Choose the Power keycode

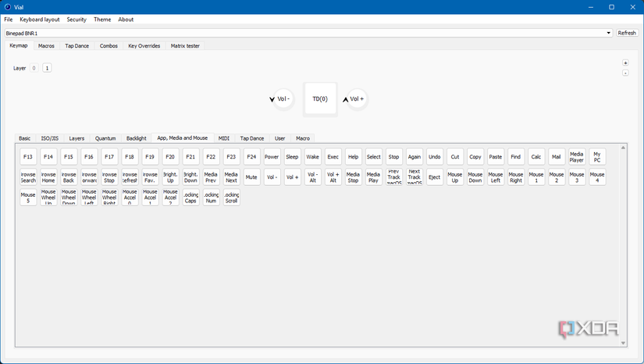pyautogui.click(x=272, y=156)
